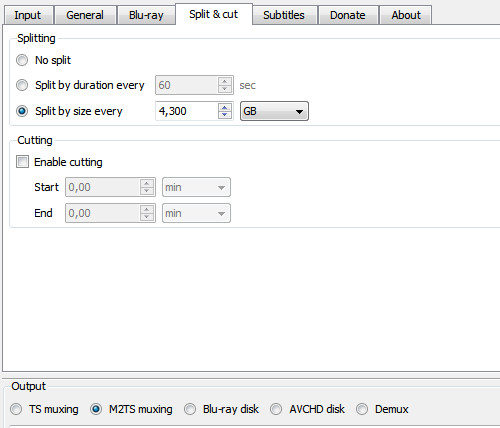500x428 pixels.
Task: Open the GB size unit dropdown
Action: 274,111
